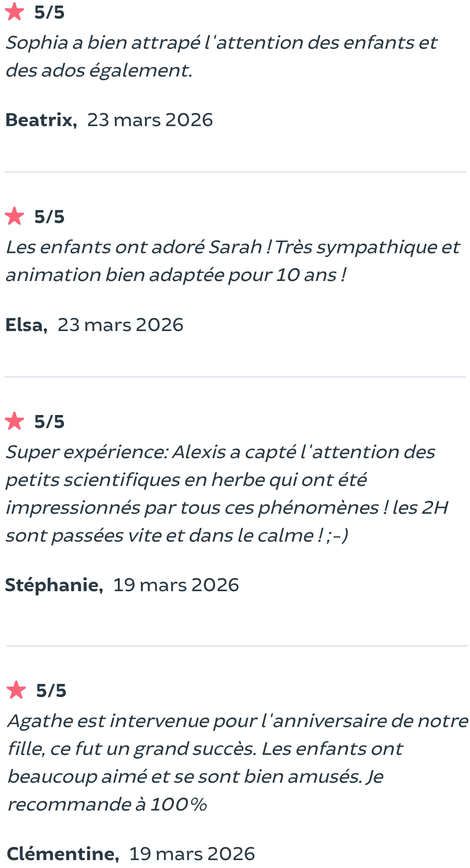Click the date next to Beatrix
Viewport: 470px width, 868px height.
pos(150,120)
